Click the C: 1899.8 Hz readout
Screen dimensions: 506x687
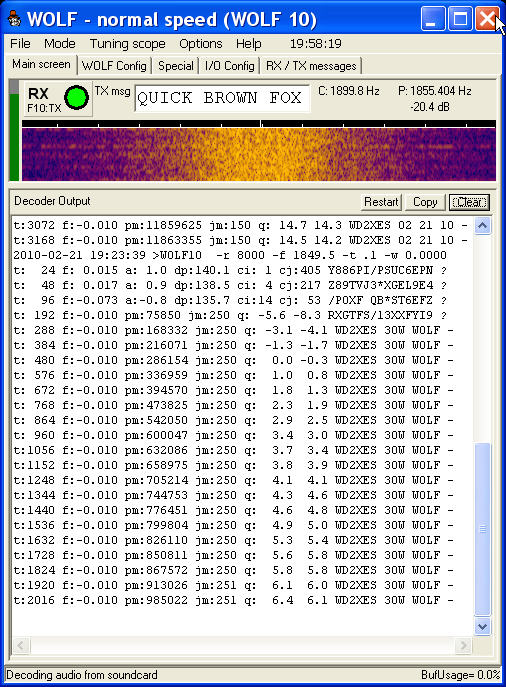(348, 91)
